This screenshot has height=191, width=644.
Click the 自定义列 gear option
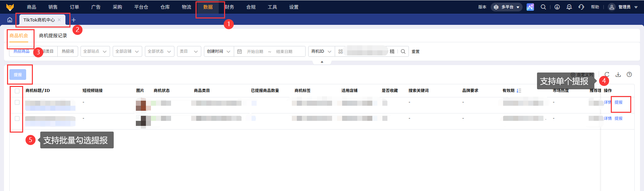(x=582, y=75)
